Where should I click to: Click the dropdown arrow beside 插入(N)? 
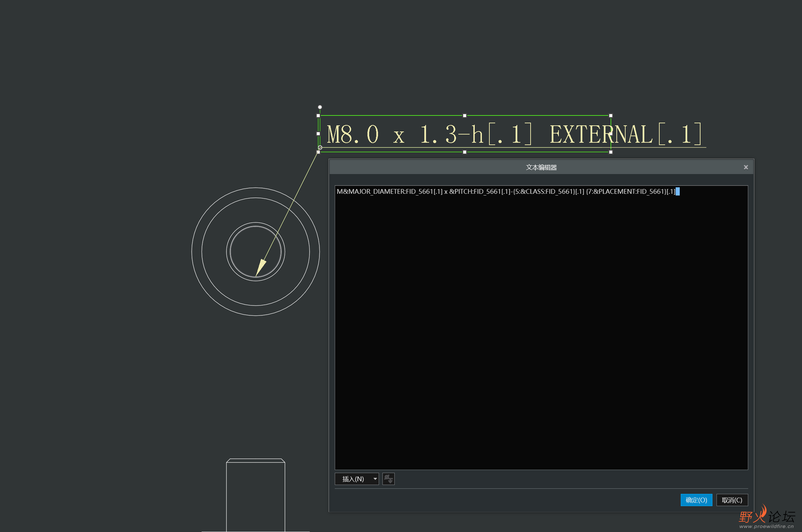[x=375, y=479]
